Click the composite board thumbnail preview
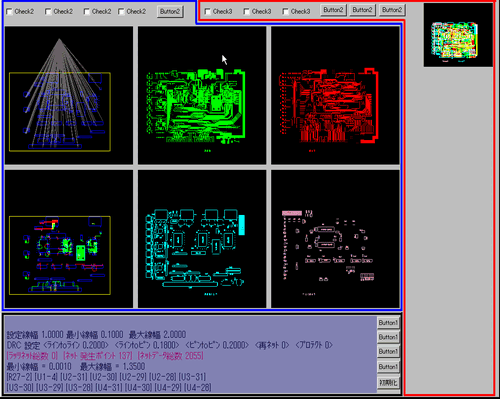This screenshot has height=399, width=500. 458,35
